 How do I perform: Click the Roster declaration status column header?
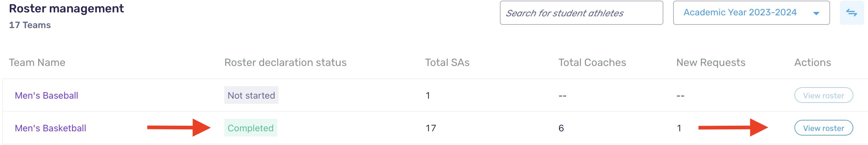[285, 63]
